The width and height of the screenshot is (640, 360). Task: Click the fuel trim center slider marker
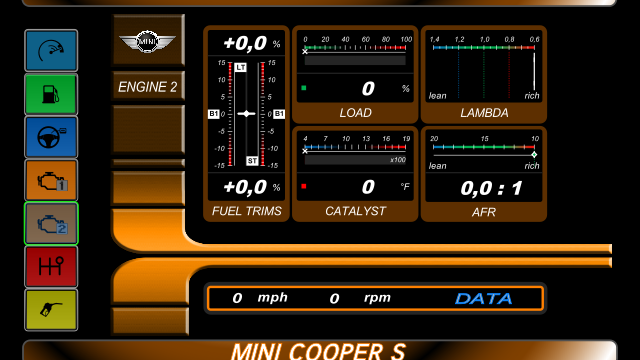(246, 114)
